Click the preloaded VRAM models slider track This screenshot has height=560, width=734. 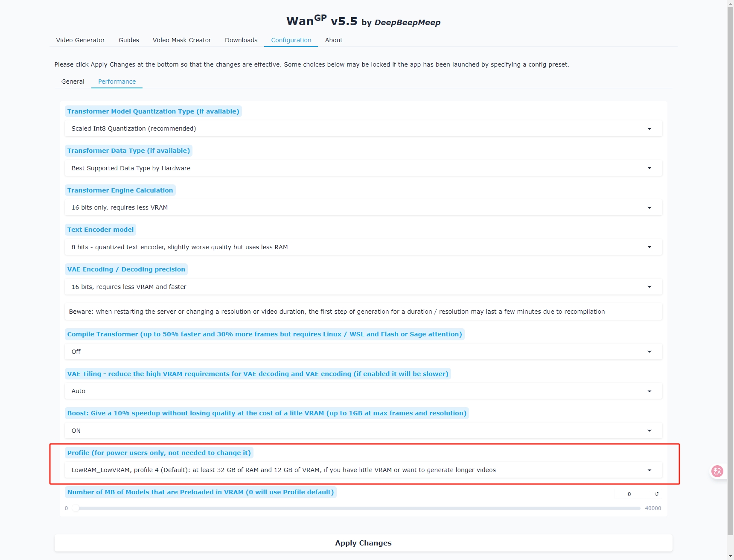tap(358, 508)
